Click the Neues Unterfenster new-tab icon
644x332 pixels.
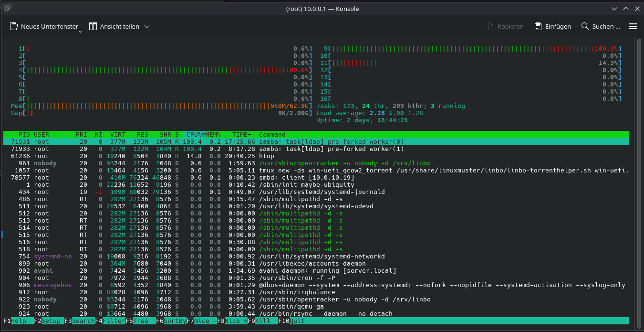pyautogui.click(x=14, y=27)
